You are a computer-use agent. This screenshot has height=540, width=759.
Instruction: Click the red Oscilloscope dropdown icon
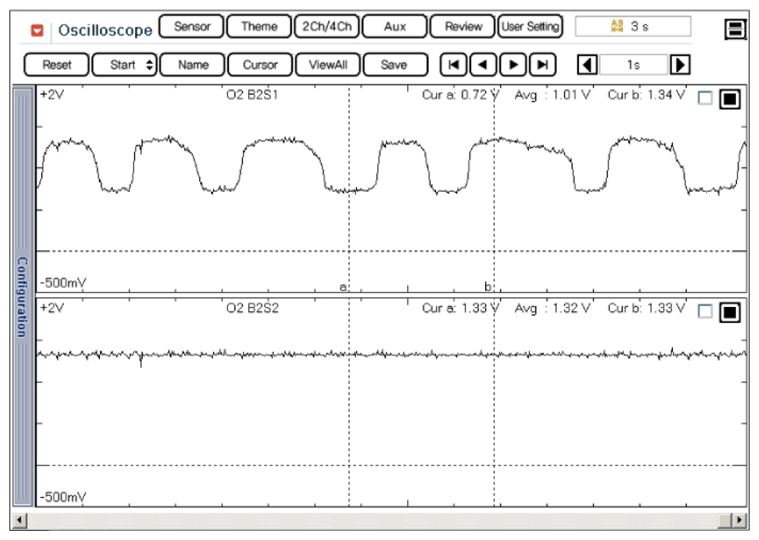(x=38, y=29)
